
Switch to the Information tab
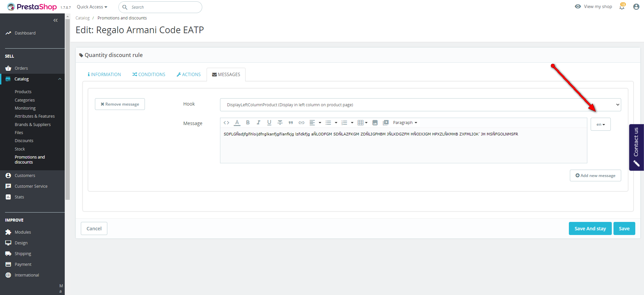click(104, 74)
